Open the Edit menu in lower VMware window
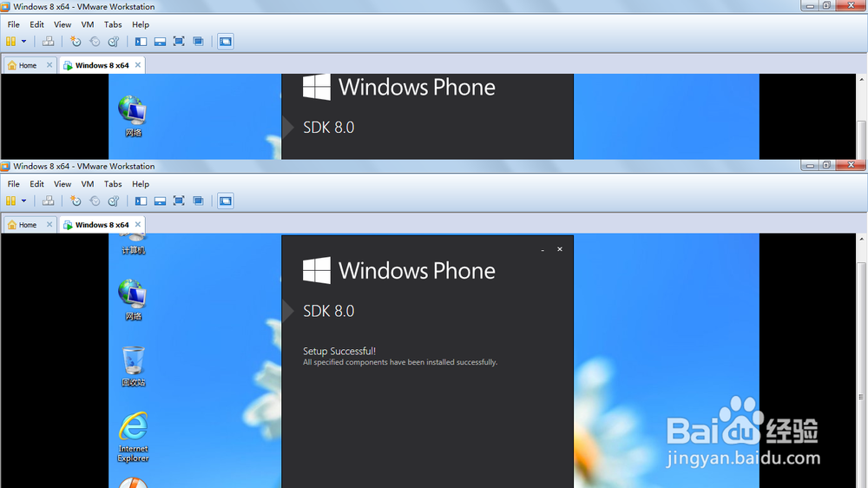The width and height of the screenshot is (868, 488). 36,184
